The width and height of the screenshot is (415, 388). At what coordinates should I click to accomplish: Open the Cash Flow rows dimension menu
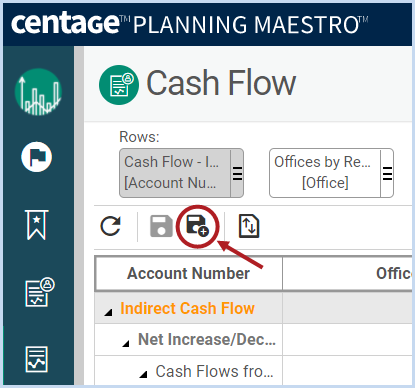(237, 173)
